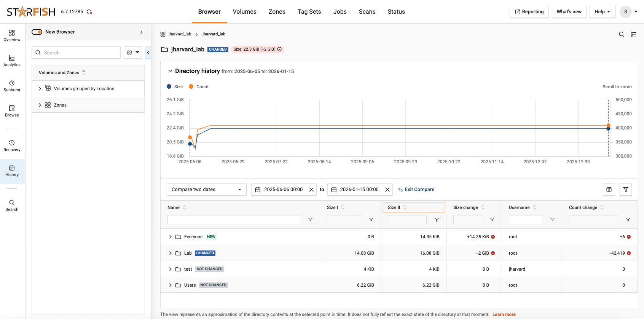Expand Volumes grouped by Location tree

(40, 89)
